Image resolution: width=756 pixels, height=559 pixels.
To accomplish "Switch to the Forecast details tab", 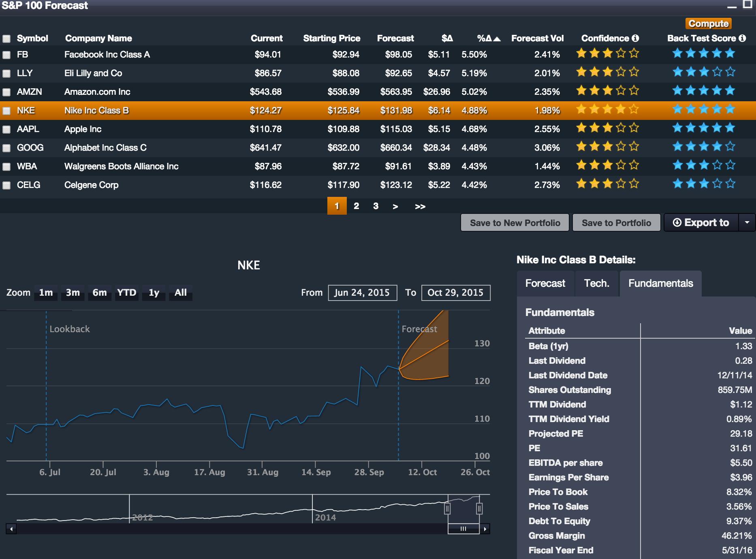I will 545,283.
